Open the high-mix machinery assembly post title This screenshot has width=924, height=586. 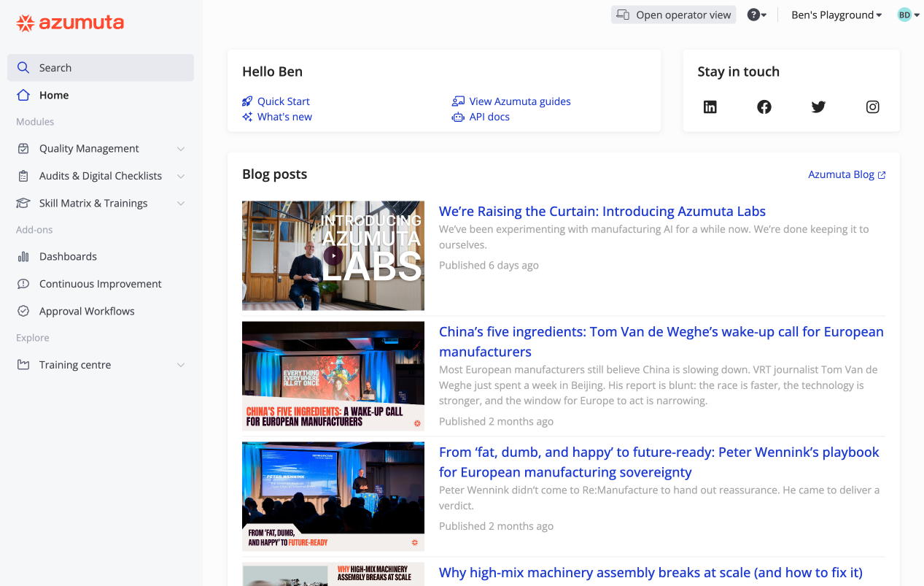[x=651, y=573]
